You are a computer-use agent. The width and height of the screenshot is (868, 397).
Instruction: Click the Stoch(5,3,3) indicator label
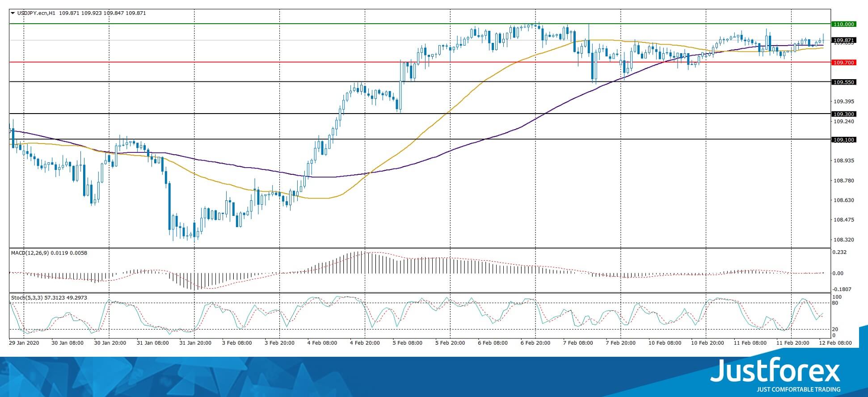pos(27,298)
